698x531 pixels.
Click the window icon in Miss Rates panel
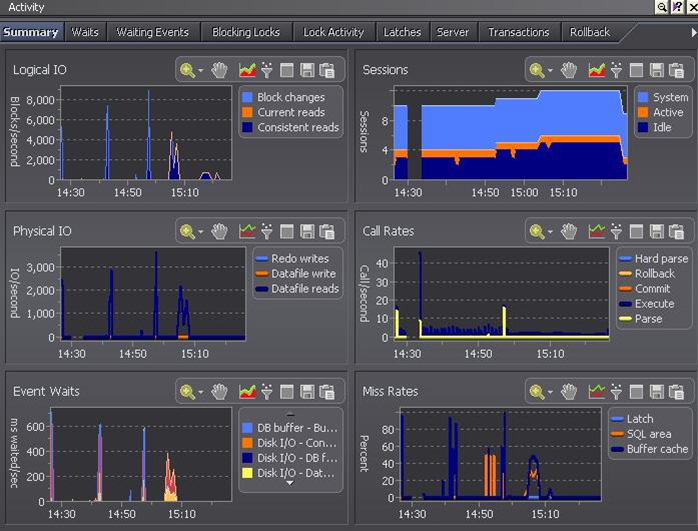point(637,391)
